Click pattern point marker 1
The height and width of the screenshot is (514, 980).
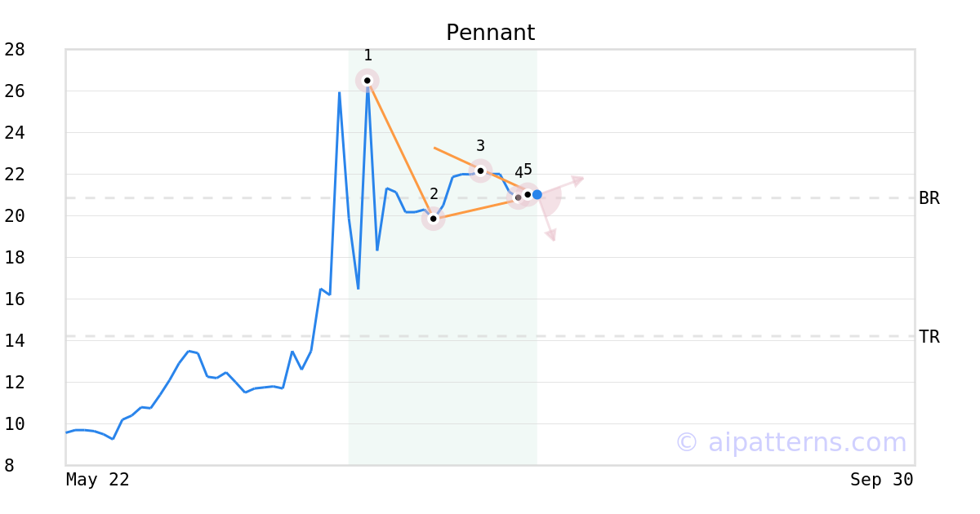367,81
